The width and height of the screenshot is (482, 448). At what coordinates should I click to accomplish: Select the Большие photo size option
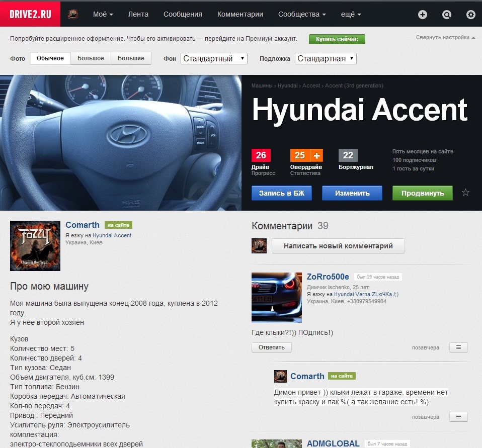pos(131,58)
